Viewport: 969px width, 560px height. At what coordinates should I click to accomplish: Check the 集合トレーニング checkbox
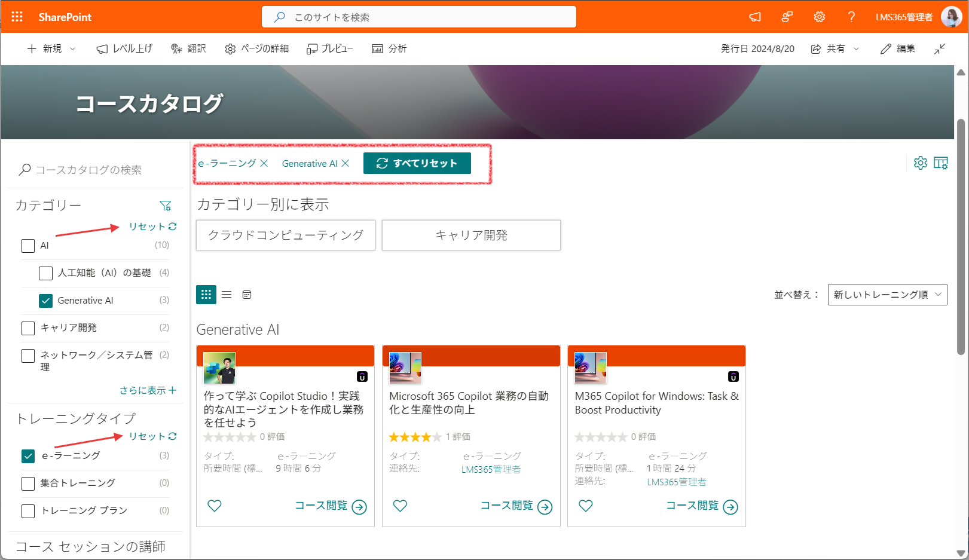(x=28, y=484)
